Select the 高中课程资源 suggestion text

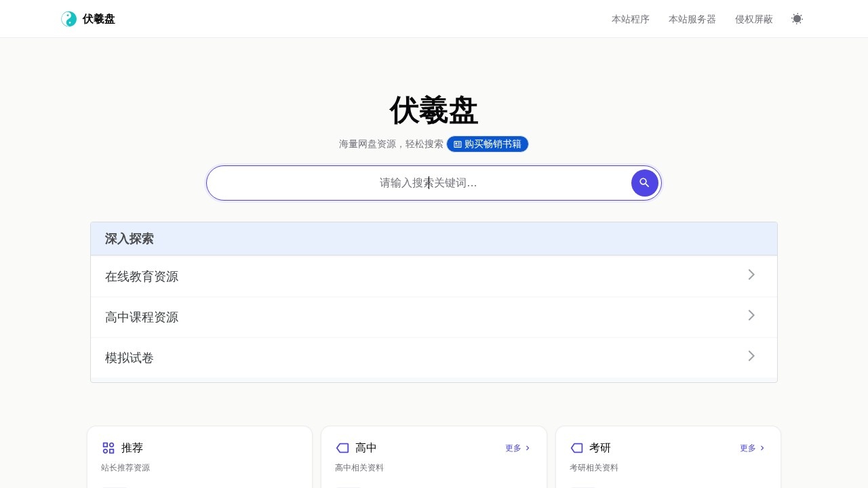click(x=142, y=317)
